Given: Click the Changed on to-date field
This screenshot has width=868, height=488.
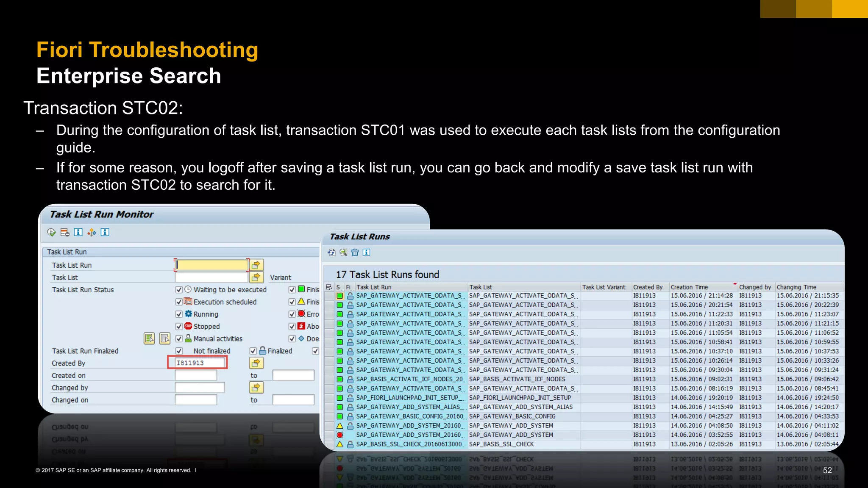Looking at the screenshot, I should pyautogui.click(x=293, y=400).
